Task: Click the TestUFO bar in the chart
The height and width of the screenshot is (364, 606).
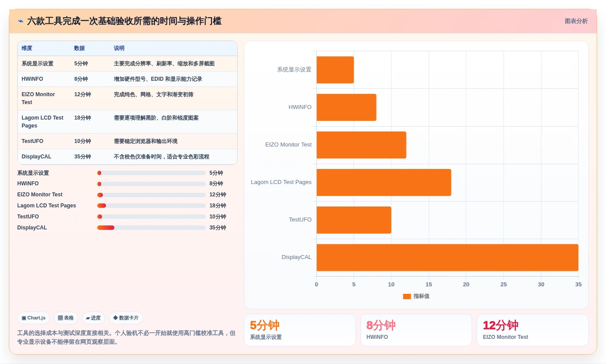Action: click(x=354, y=220)
